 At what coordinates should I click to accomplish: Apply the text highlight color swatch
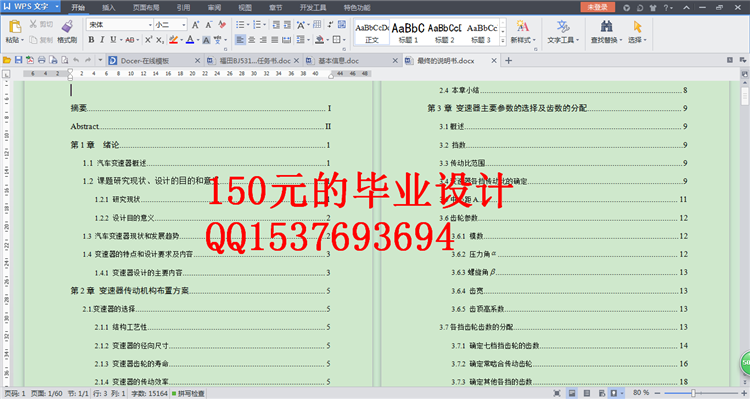pyautogui.click(x=174, y=40)
